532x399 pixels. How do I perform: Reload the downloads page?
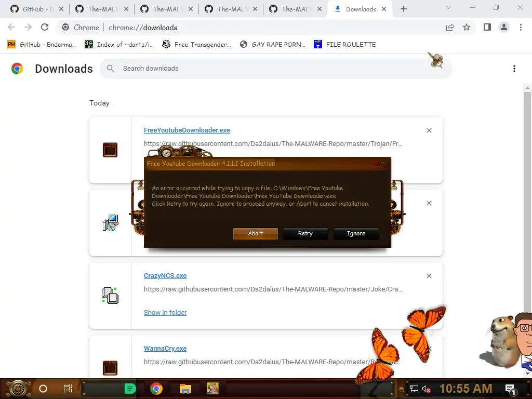pos(45,28)
